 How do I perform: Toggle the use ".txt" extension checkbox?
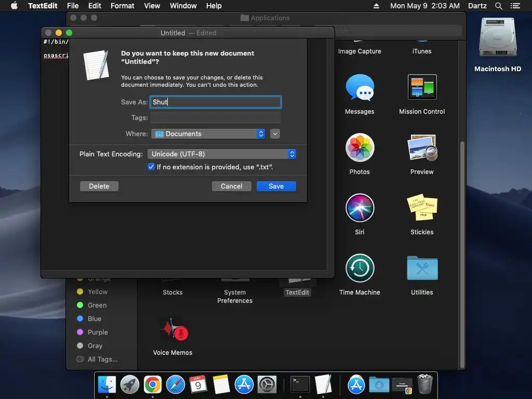151,167
